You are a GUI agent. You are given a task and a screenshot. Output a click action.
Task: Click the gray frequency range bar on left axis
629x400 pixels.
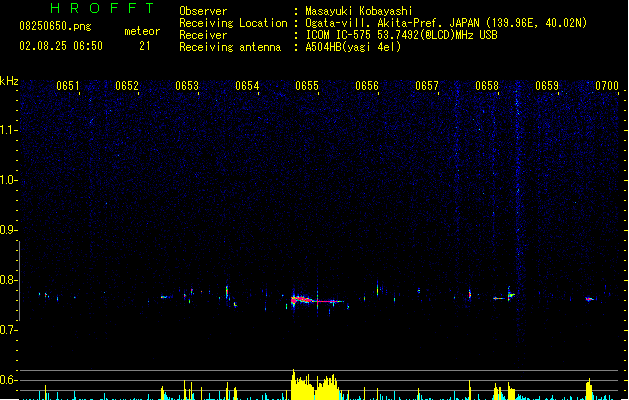[19, 281]
